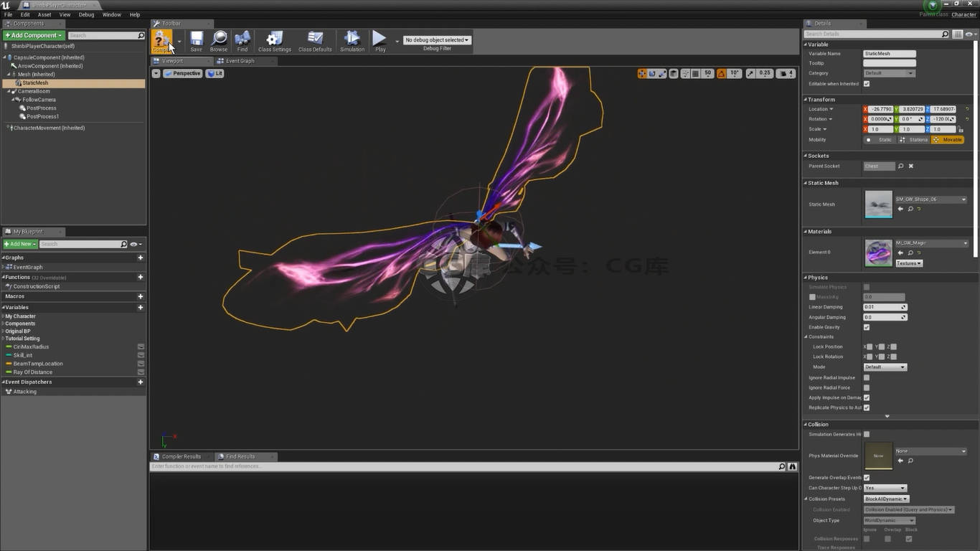980x551 pixels.
Task: Toggle Generate Overlap Events checkbox
Action: 867,477
